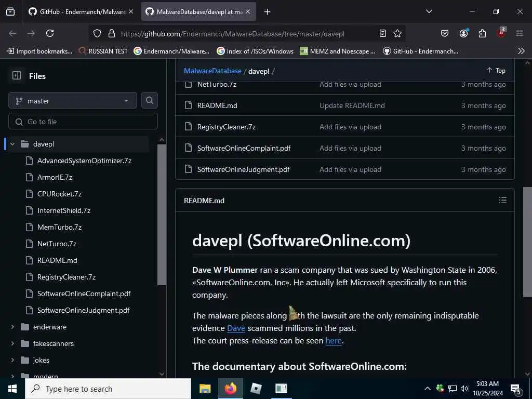Select MemTurbo.7z in the tree

tap(59, 227)
